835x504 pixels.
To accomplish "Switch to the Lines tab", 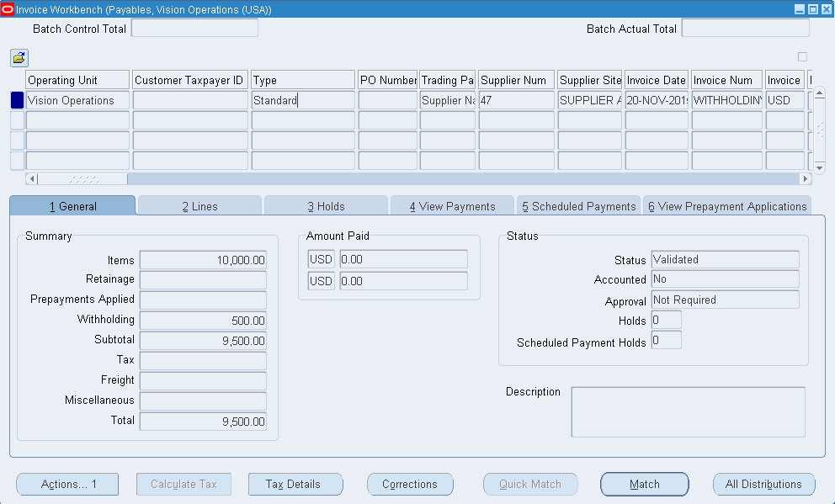I will [x=199, y=206].
